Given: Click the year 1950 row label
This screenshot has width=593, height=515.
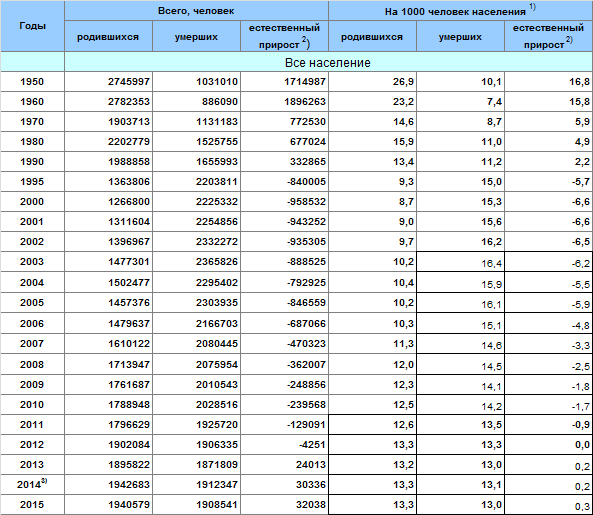Looking at the screenshot, I should pyautogui.click(x=33, y=82).
